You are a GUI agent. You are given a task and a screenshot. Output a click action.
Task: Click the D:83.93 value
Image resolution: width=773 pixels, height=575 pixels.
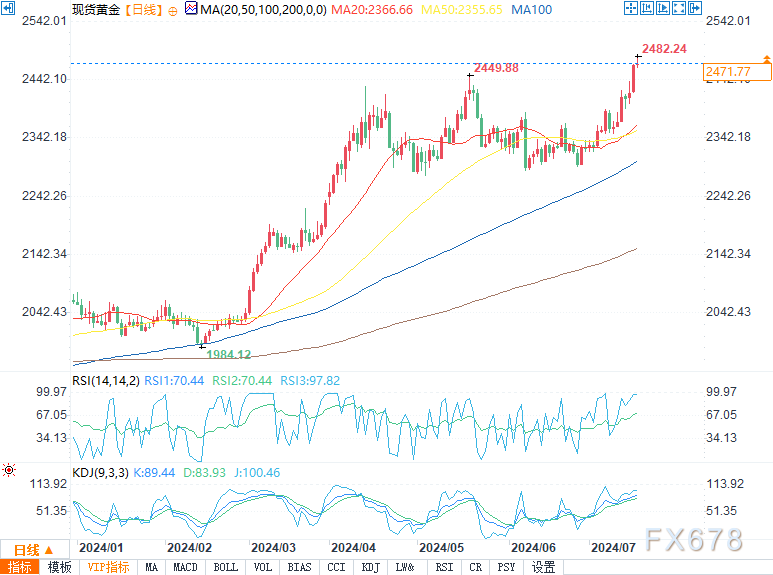pyautogui.click(x=205, y=472)
